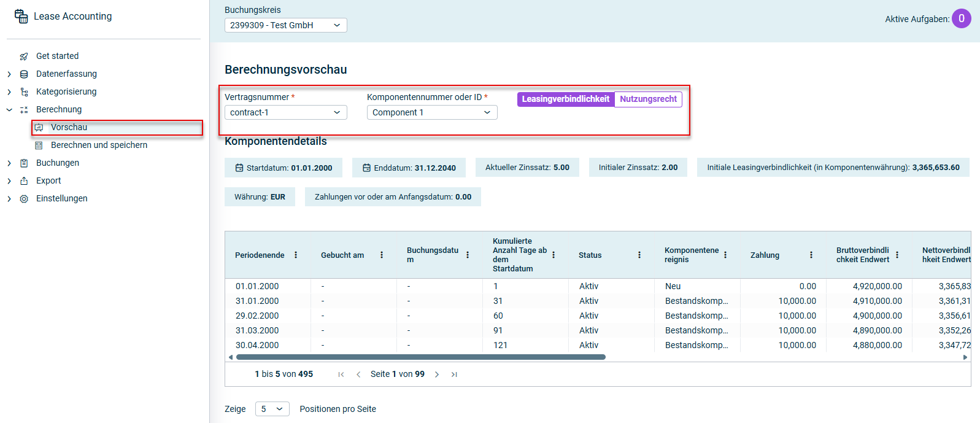This screenshot has width=980, height=423.
Task: Click the Datenerfassung database icon
Action: click(24, 74)
